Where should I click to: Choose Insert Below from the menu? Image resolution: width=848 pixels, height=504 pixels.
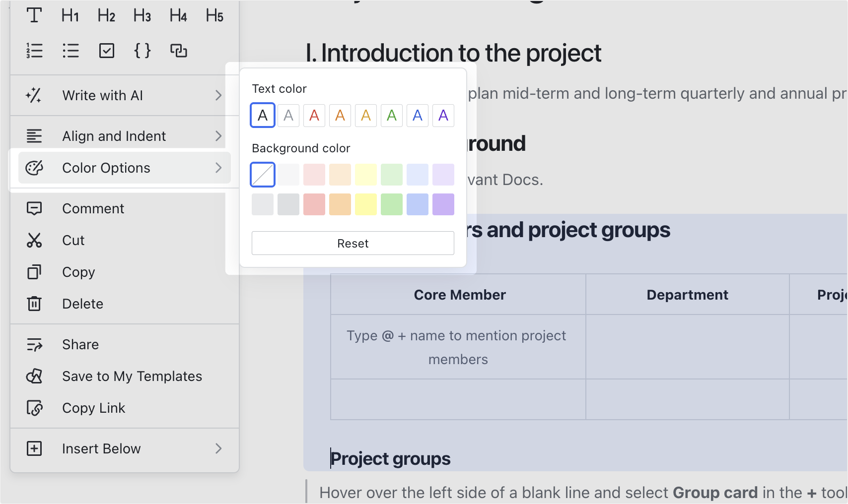pos(124,448)
